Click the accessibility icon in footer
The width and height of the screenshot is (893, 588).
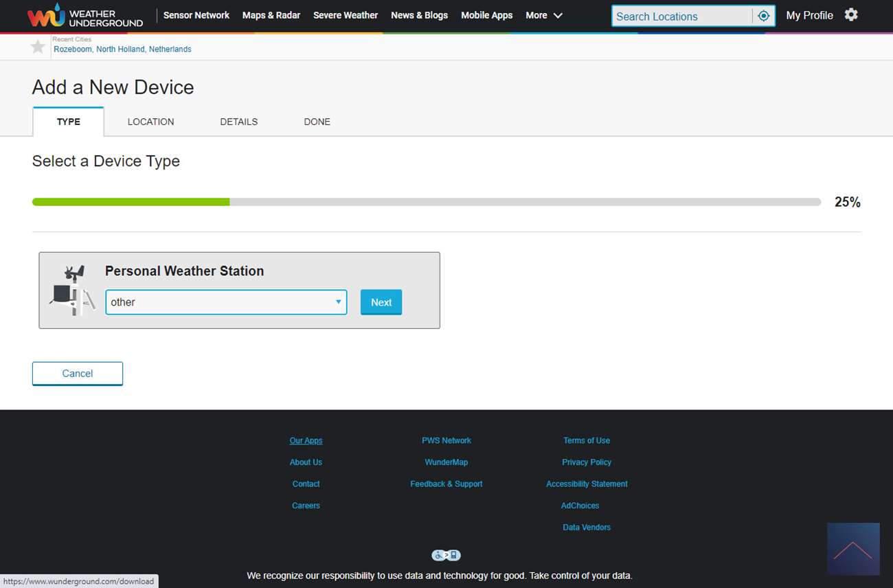click(x=446, y=555)
